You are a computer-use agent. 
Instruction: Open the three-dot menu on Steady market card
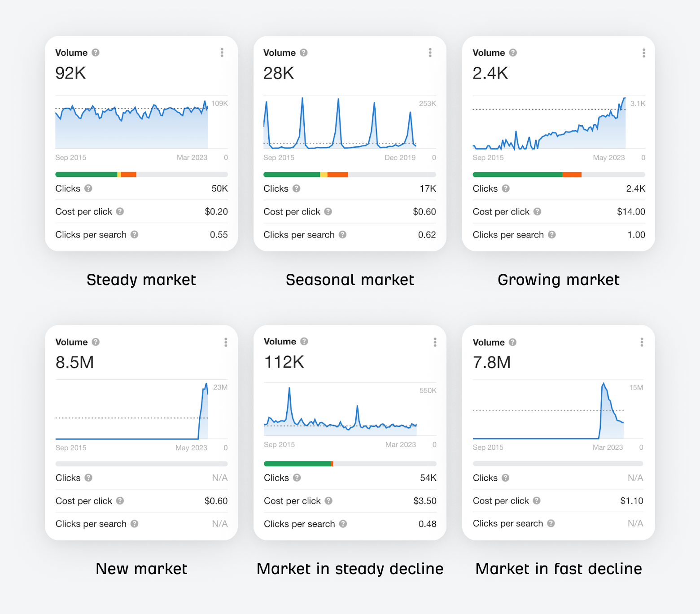coord(222,53)
